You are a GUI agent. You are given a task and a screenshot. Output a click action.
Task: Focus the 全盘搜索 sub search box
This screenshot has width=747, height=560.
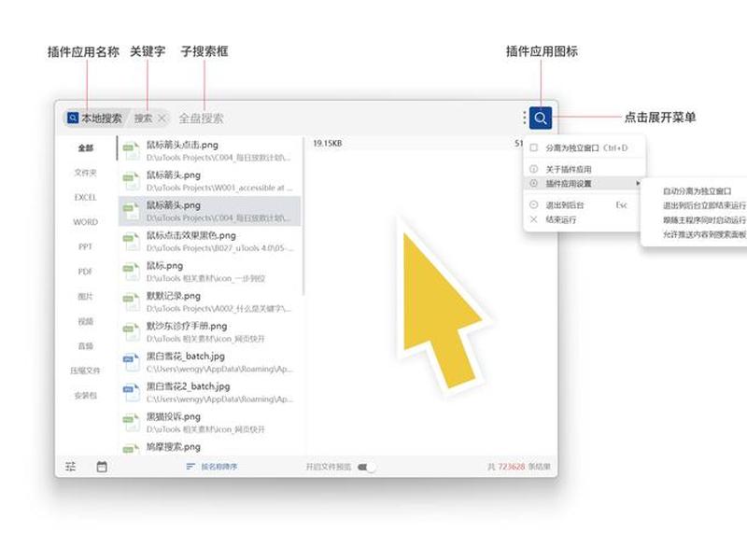[x=201, y=119]
